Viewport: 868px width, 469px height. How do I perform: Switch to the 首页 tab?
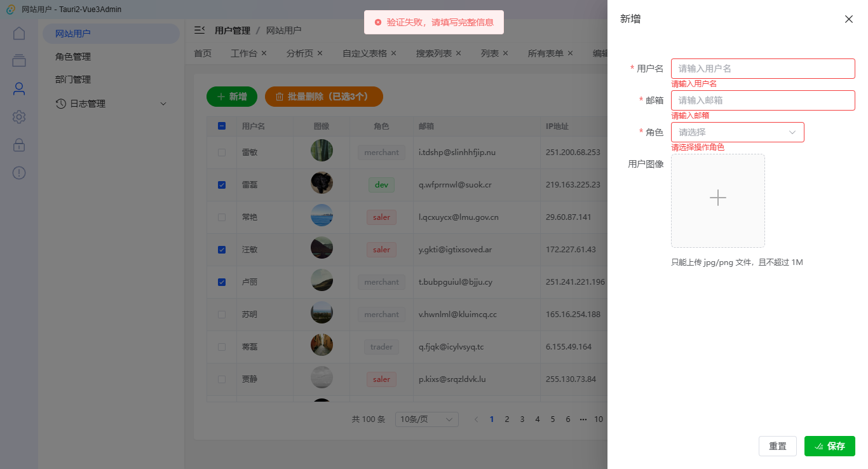pos(202,53)
